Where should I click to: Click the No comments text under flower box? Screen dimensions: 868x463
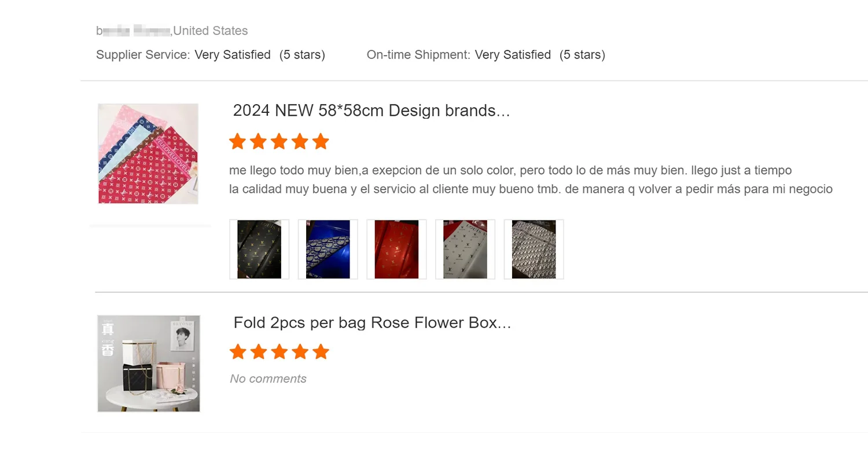pyautogui.click(x=268, y=379)
